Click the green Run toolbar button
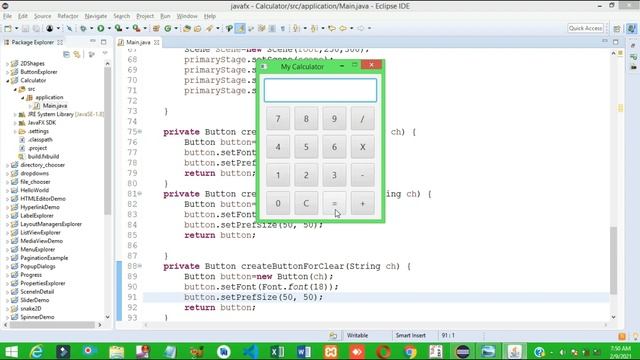Viewport: 640px width, 360px height. coord(100,28)
